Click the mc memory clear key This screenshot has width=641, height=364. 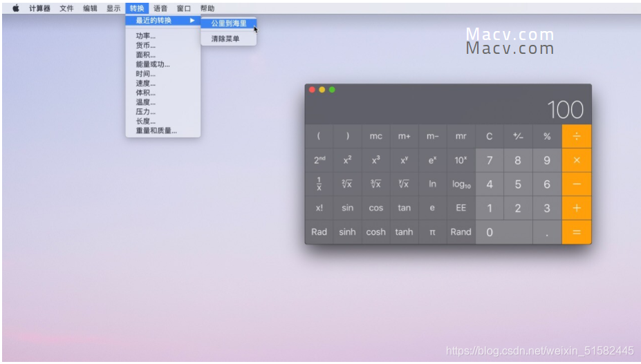375,137
